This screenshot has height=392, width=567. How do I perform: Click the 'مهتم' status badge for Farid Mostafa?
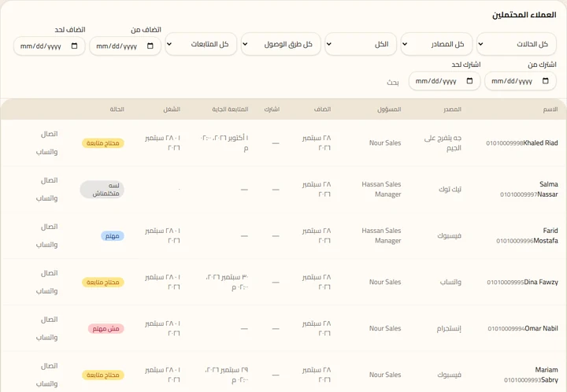tap(113, 236)
